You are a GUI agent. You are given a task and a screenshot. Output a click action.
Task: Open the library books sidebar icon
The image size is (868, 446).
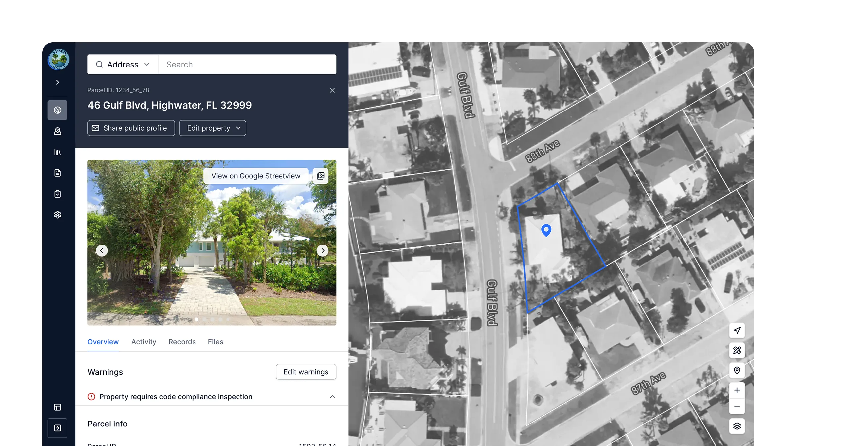pyautogui.click(x=57, y=152)
